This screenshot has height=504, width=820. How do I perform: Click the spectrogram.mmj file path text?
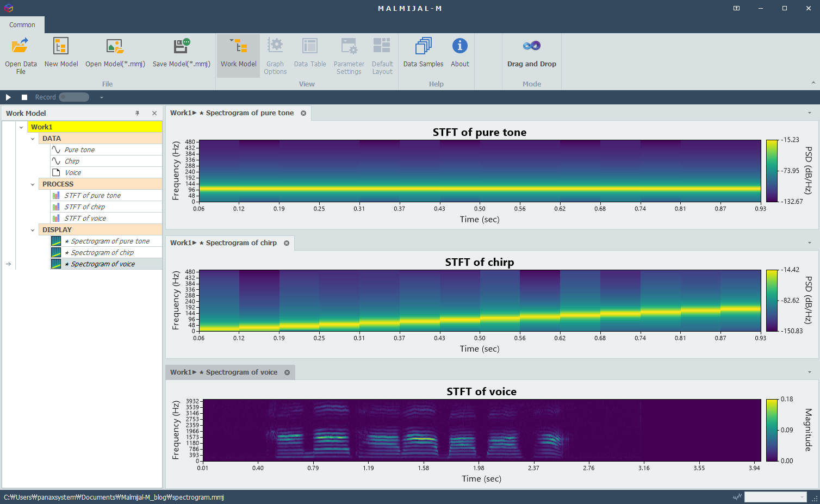coord(114,497)
